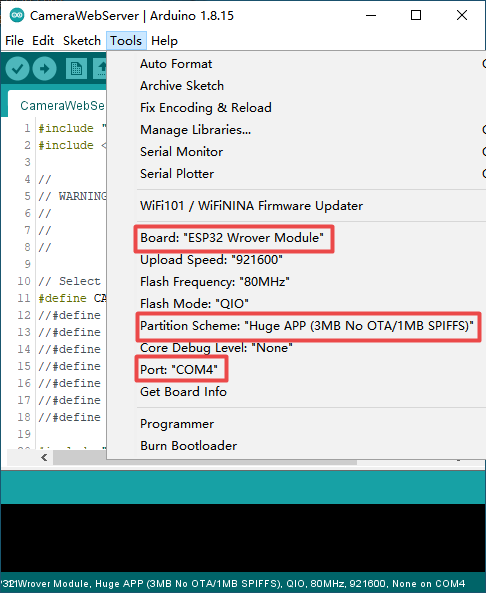486x593 pixels.
Task: Open the Help menu
Action: (x=164, y=40)
